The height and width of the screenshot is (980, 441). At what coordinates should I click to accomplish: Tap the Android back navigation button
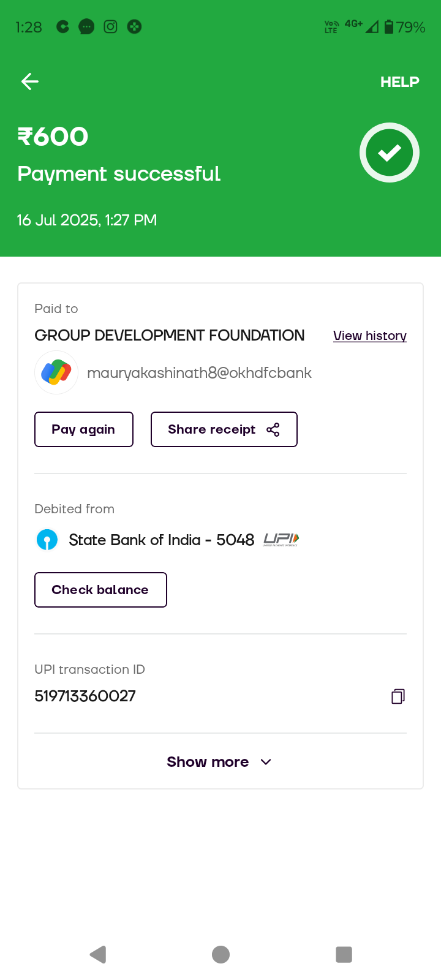[x=98, y=954]
